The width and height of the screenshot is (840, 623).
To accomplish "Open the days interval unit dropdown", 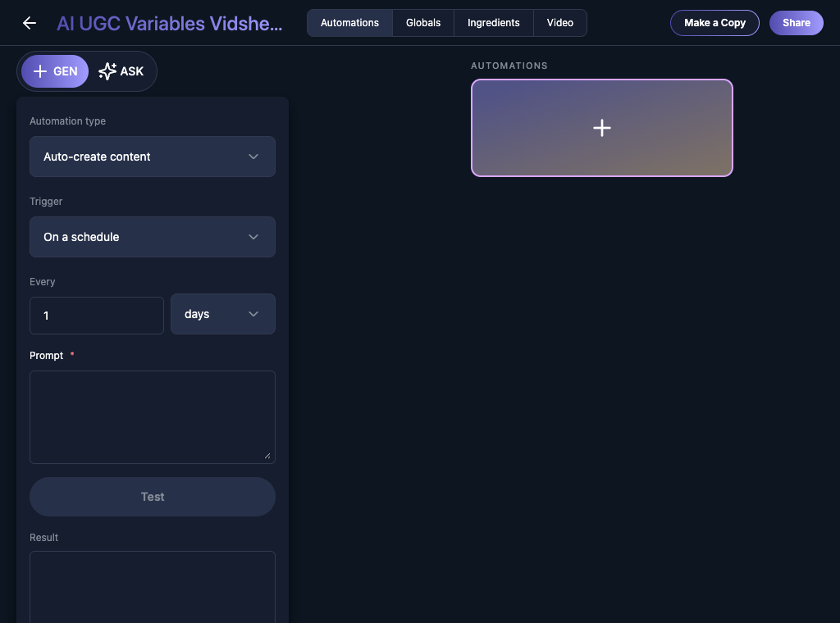I will [223, 314].
